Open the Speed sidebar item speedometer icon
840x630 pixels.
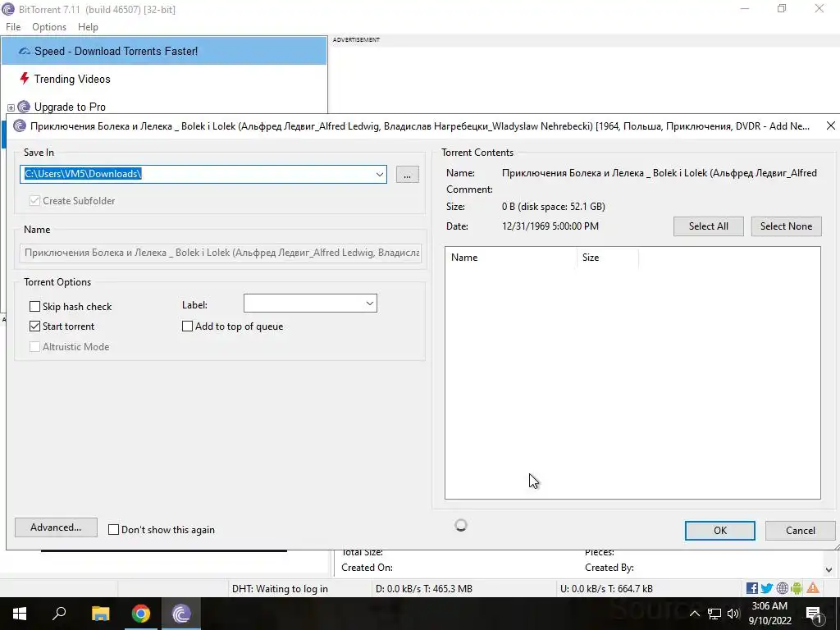pyautogui.click(x=24, y=52)
